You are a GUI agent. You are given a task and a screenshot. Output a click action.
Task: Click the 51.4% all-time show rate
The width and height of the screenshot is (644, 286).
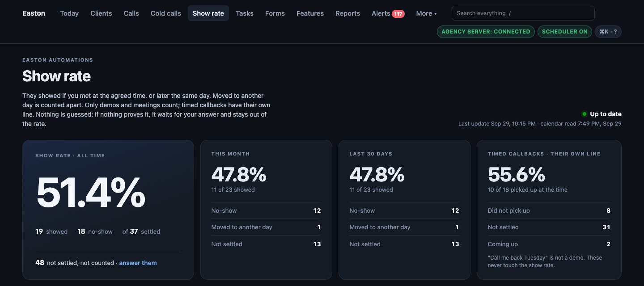click(91, 193)
